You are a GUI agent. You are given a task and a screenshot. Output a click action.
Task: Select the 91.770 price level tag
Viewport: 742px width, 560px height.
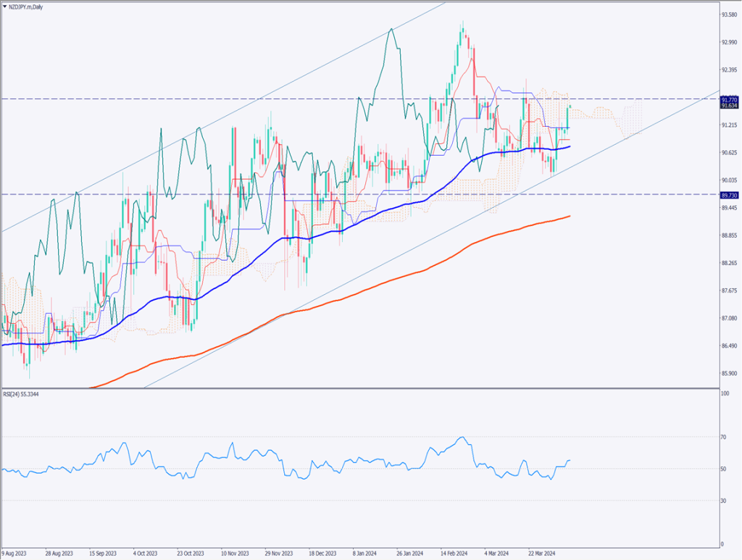pos(729,99)
